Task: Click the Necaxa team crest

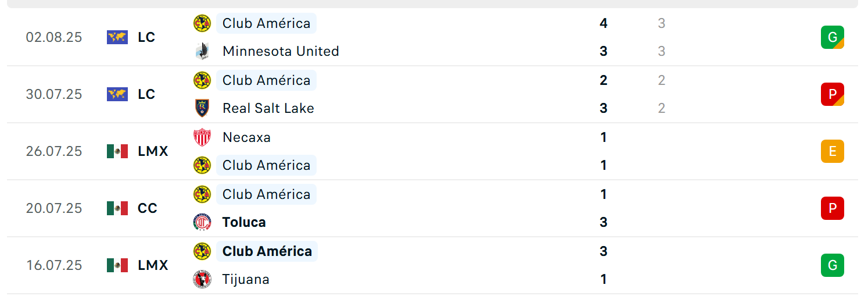Action: 202,137
